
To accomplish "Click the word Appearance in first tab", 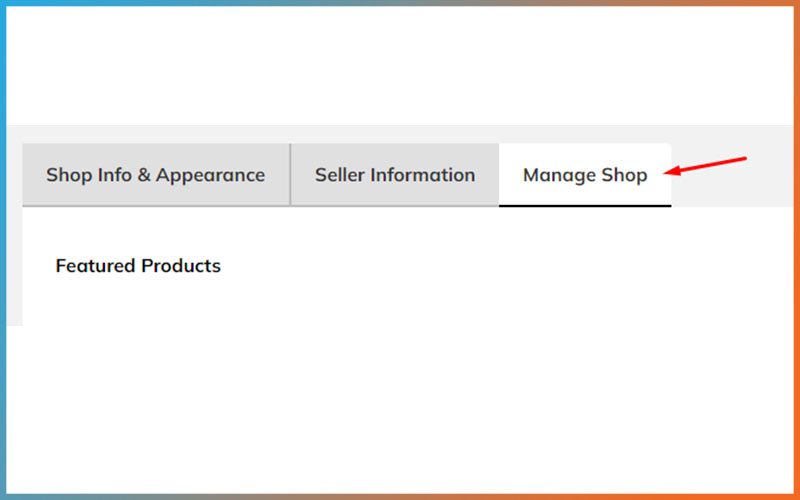I will [210, 176].
